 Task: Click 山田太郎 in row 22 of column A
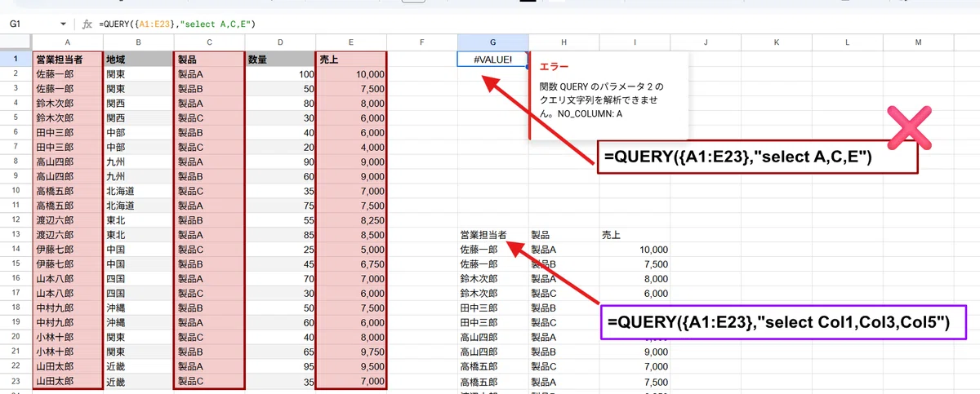(x=68, y=366)
